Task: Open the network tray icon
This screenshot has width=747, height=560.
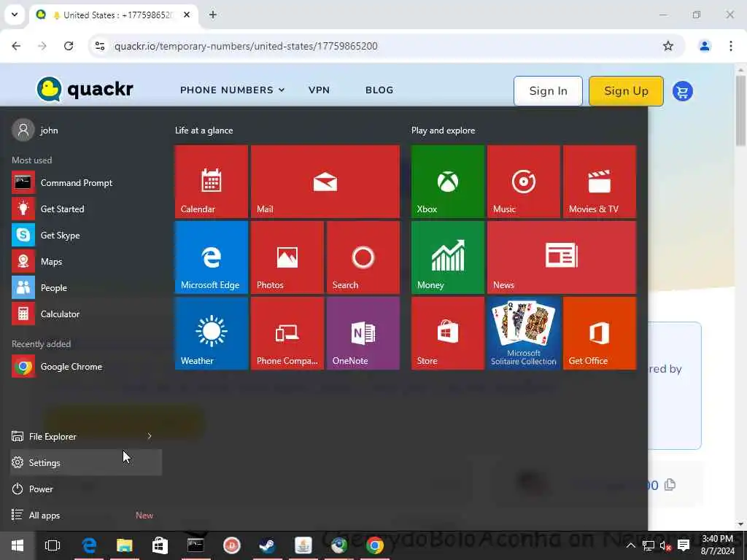Action: coord(649,545)
